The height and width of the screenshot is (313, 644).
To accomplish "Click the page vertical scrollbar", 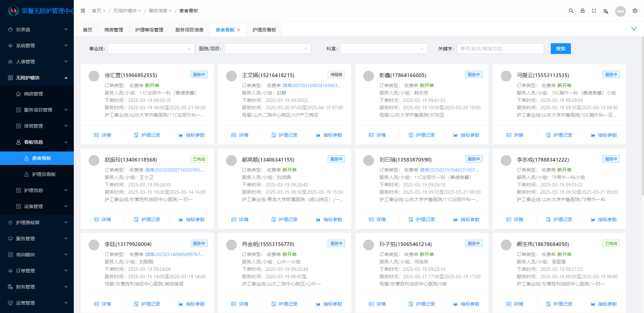I will click(642, 117).
